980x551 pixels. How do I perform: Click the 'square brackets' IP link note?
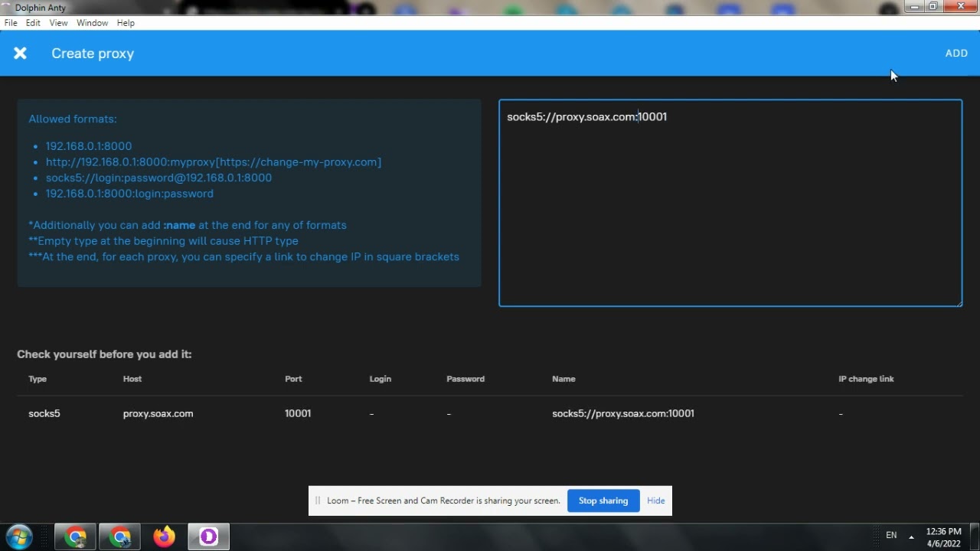pyautogui.click(x=243, y=256)
